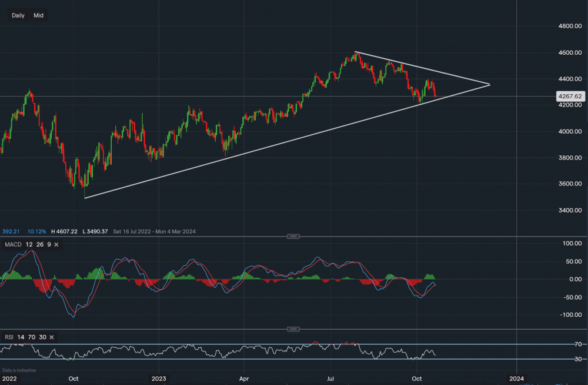Image resolution: width=588 pixels, height=385 pixels.
Task: Close the RSI indicator using its X icon
Action: point(51,337)
